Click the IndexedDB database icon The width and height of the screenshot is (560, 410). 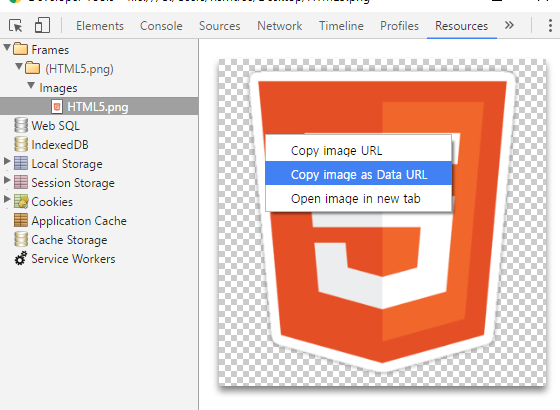coord(21,144)
